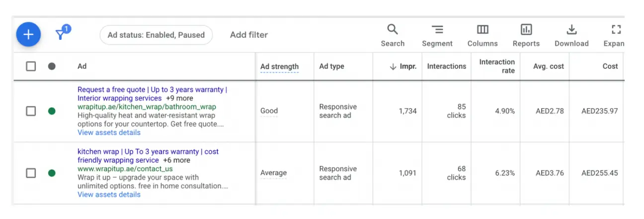Viewport: 644px width, 219px height.
Task: Sort by Interaction rate column header
Action: 497,66
